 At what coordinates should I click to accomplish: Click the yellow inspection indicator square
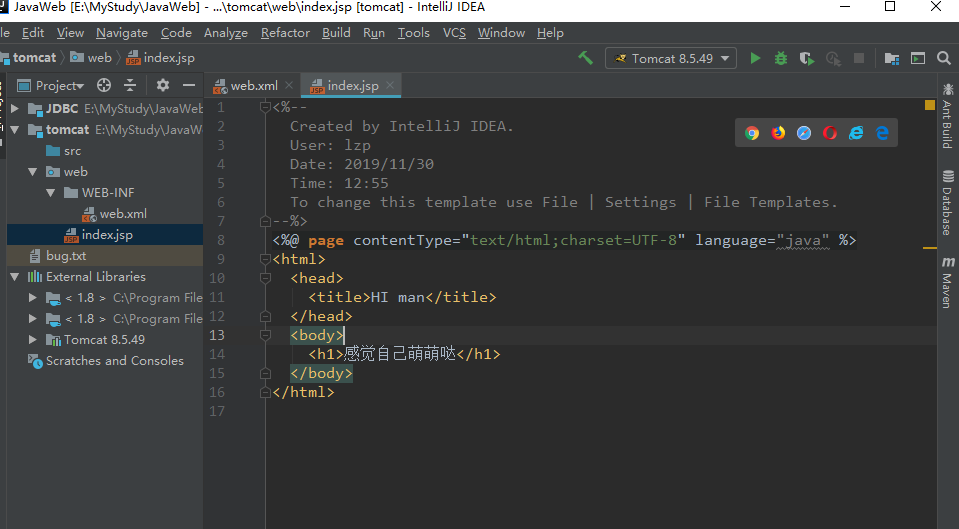[x=930, y=105]
